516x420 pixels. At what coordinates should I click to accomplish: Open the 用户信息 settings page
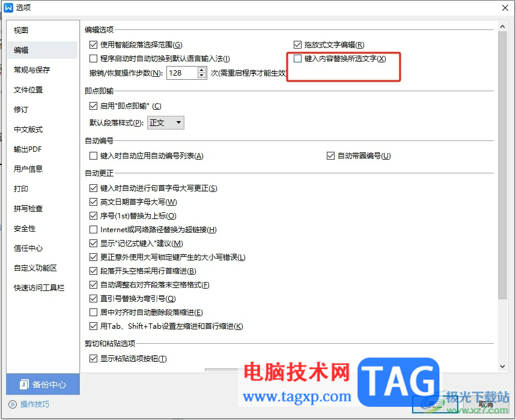coord(28,169)
